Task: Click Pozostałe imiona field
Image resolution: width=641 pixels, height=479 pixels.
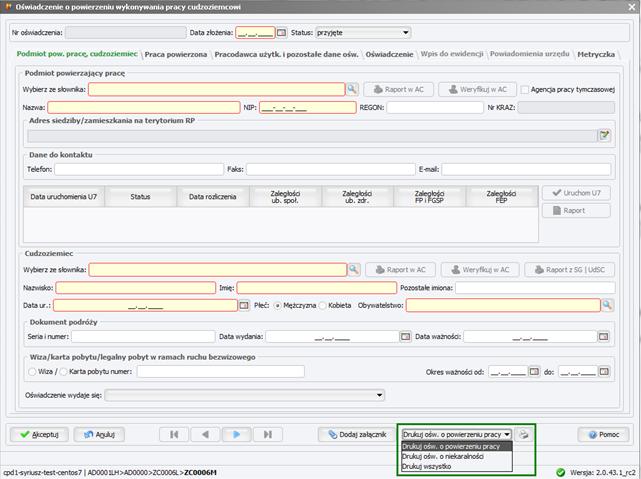Action: [x=535, y=288]
